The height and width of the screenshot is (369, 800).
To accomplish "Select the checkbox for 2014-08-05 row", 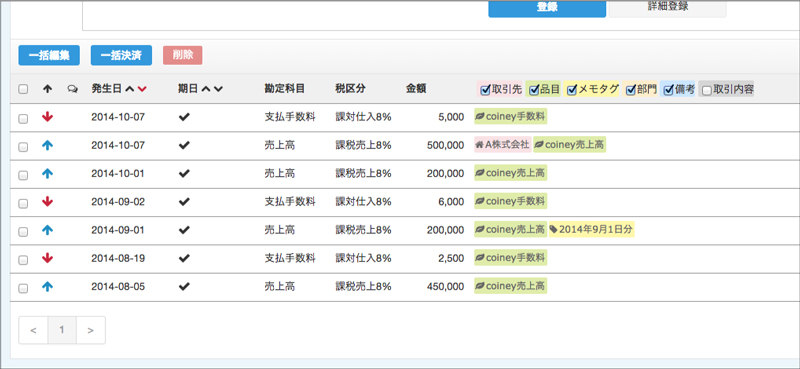I will pos(23,288).
